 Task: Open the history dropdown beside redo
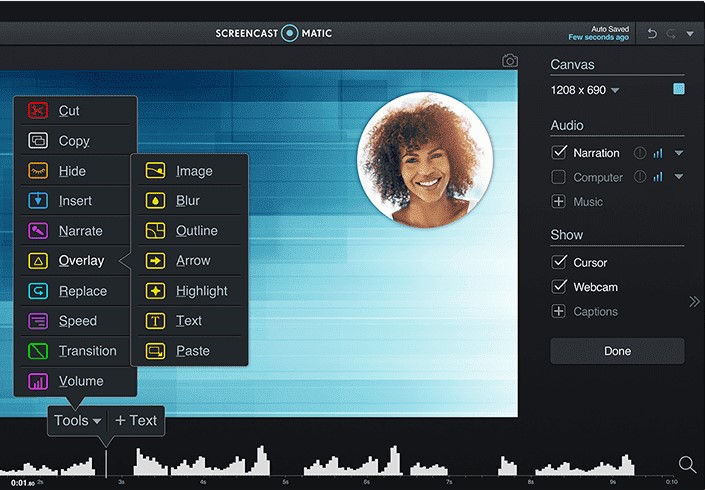tap(690, 34)
